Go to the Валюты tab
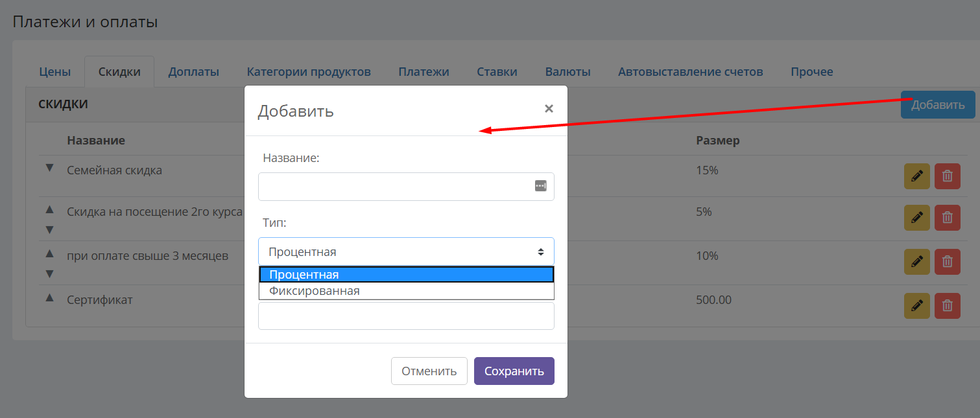980x418 pixels. pyautogui.click(x=568, y=72)
